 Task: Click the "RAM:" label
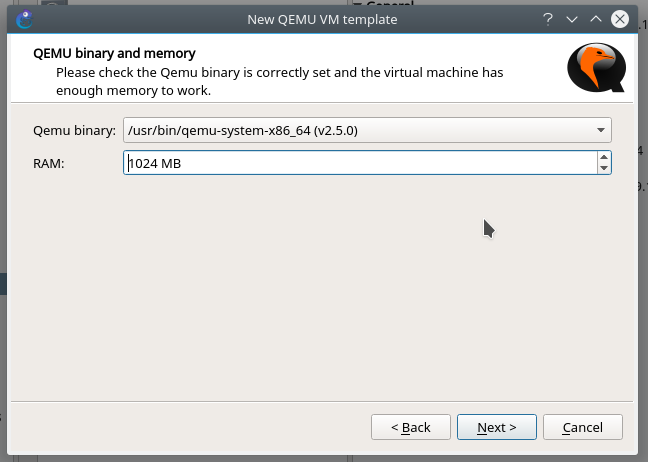click(x=49, y=162)
